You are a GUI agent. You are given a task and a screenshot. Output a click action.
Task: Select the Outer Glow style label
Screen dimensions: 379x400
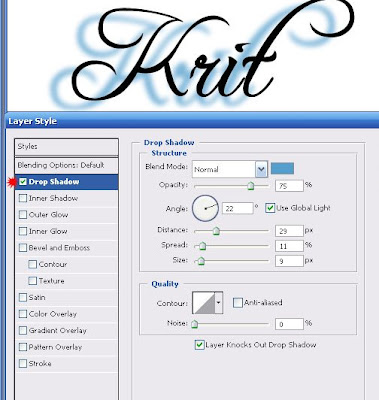pyautogui.click(x=48, y=215)
